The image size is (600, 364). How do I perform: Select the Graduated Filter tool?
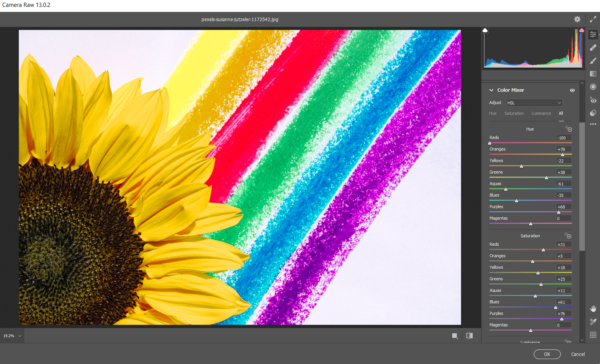pyautogui.click(x=593, y=74)
